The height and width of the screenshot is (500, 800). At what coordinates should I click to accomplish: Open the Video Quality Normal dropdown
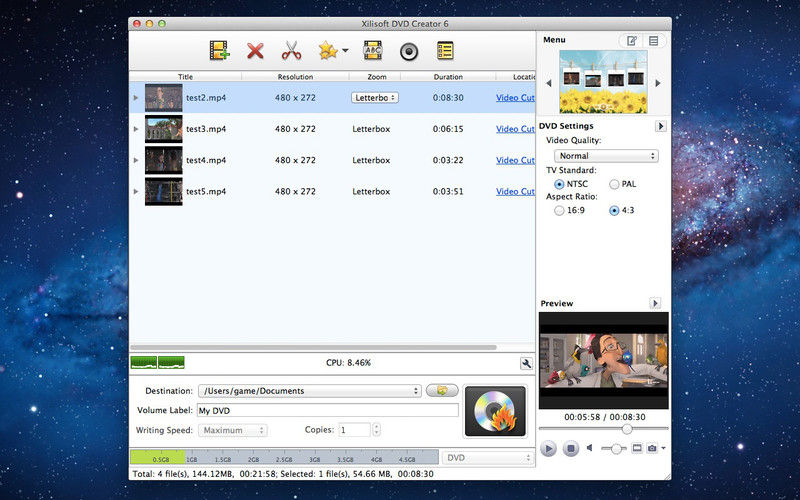[606, 156]
